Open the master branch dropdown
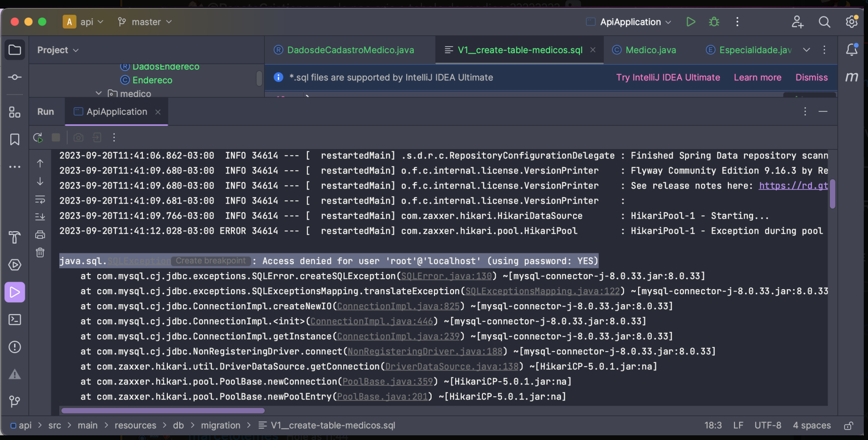The width and height of the screenshot is (868, 440). coord(145,22)
